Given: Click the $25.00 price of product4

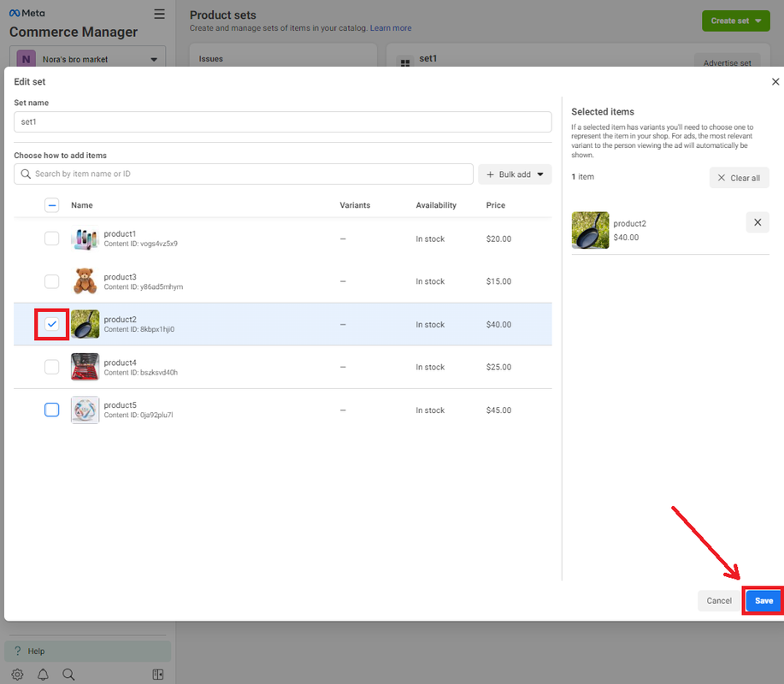Looking at the screenshot, I should coord(498,367).
